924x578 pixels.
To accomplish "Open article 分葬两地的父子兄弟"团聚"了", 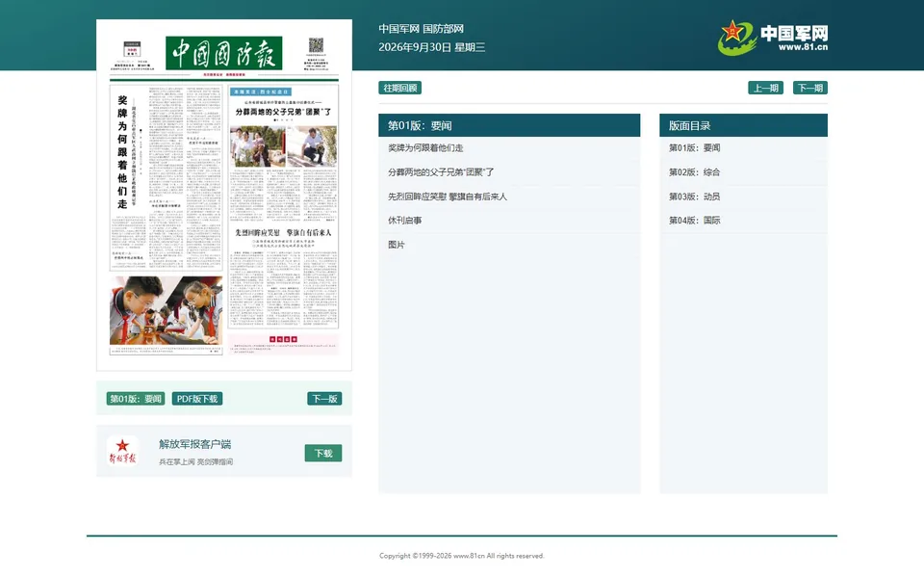I will (441, 172).
